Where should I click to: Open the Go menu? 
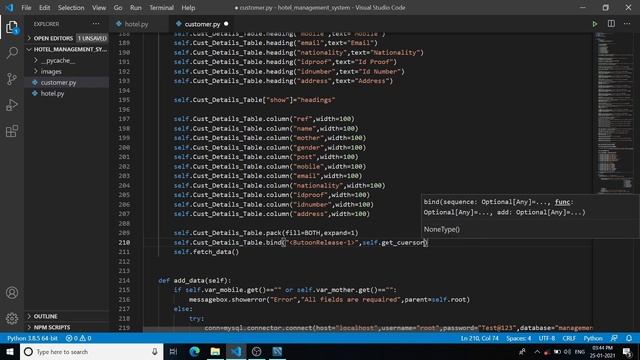[x=118, y=8]
